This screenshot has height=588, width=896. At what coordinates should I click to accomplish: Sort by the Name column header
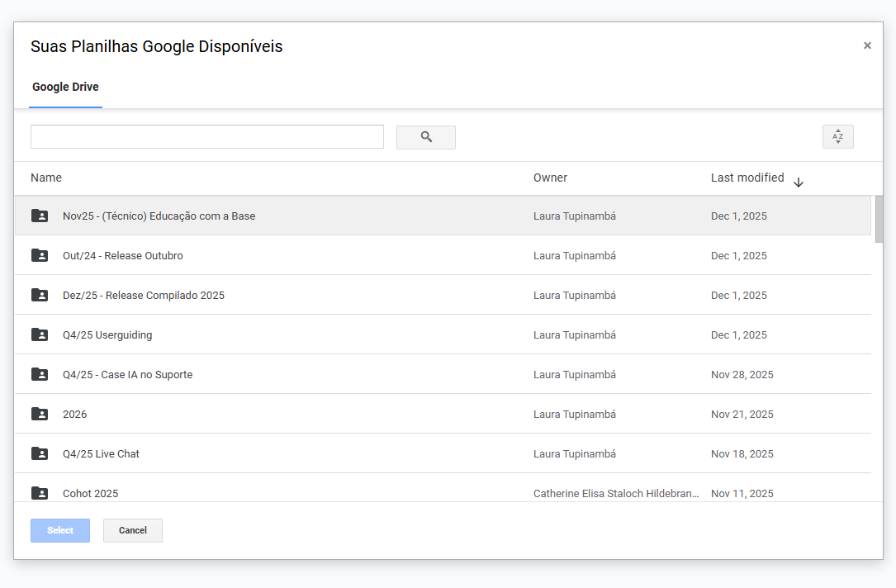pyautogui.click(x=46, y=178)
